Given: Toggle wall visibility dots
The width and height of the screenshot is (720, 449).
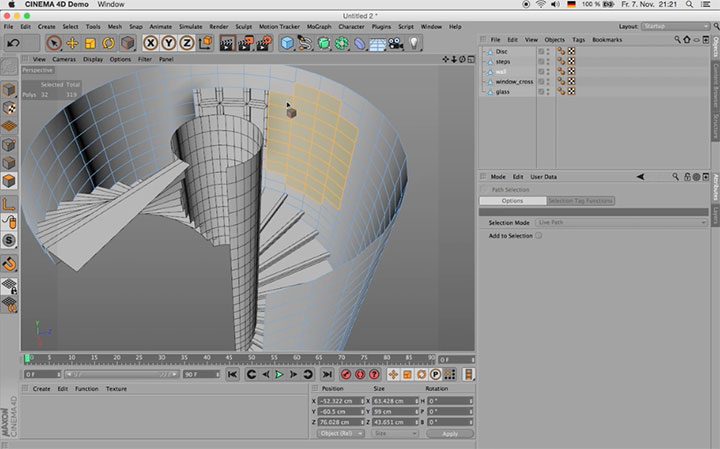Looking at the screenshot, I should tap(548, 72).
